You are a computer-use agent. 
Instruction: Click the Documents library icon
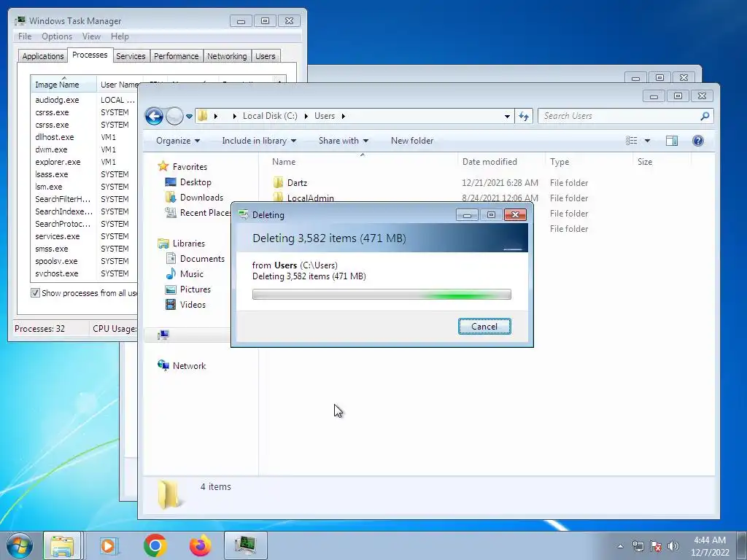(171, 259)
